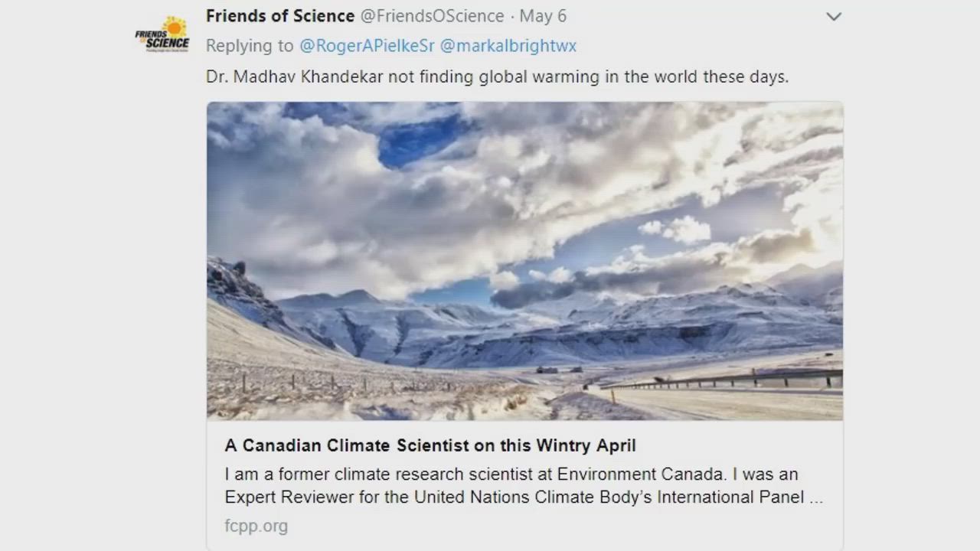Open the fcpp.org source link
980x551 pixels.
(256, 526)
